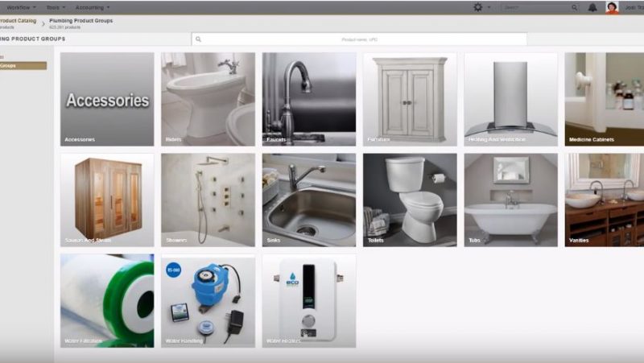Image resolution: width=644 pixels, height=363 pixels.
Task: Select the highlighted Groups sidebar item
Action: (x=23, y=65)
